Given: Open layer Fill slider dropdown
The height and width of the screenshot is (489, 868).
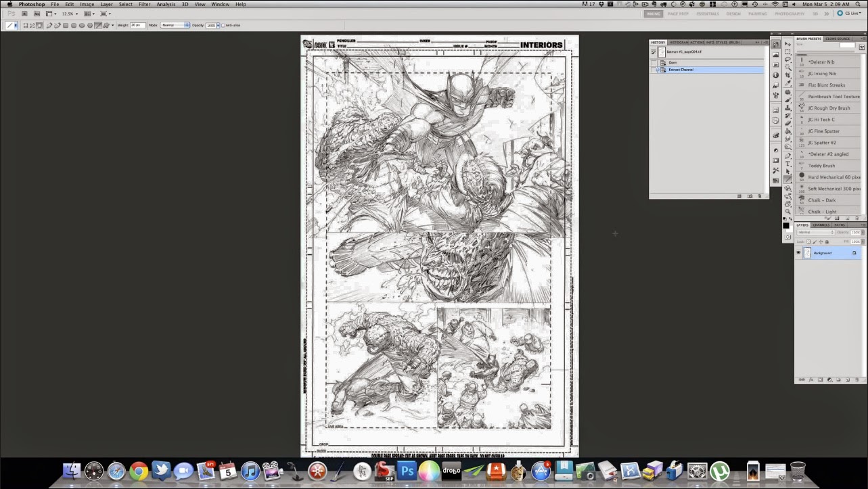Looking at the screenshot, I should click(x=863, y=241).
